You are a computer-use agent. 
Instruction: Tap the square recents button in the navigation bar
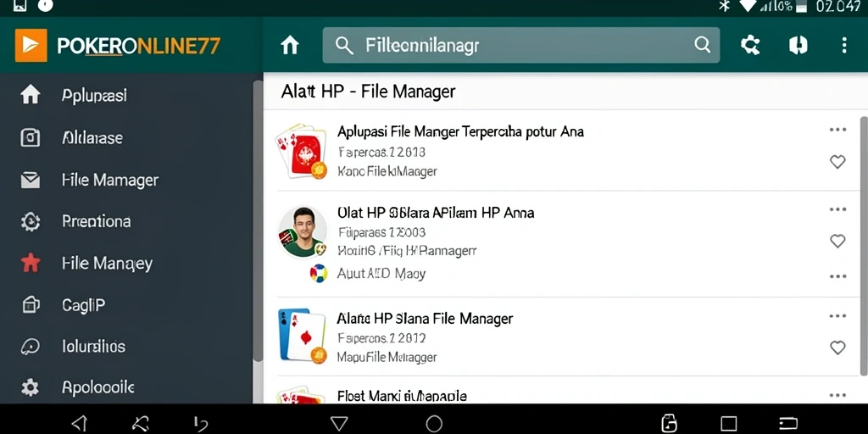(728, 424)
